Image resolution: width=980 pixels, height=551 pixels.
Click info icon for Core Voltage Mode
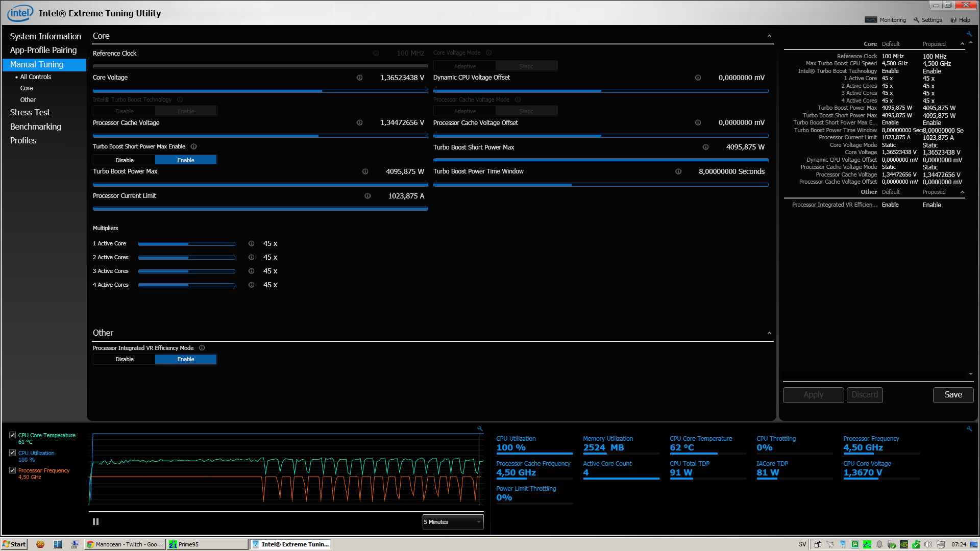pyautogui.click(x=488, y=53)
